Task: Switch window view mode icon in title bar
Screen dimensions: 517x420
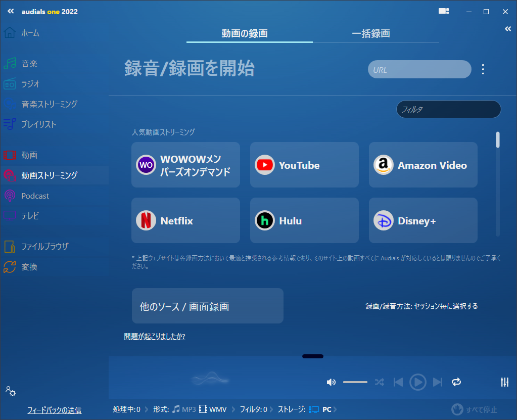Action: pyautogui.click(x=444, y=11)
